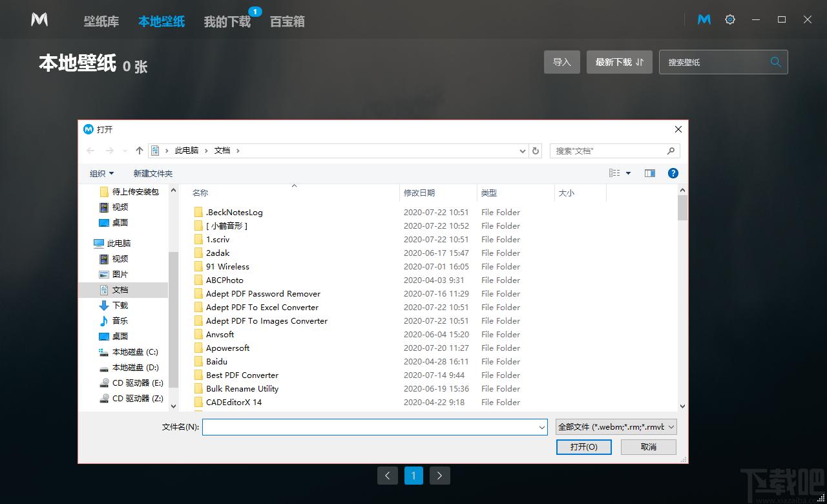Viewport: 827px width, 504px height.
Task: Go to previous wallpaper page arrow
Action: click(387, 476)
